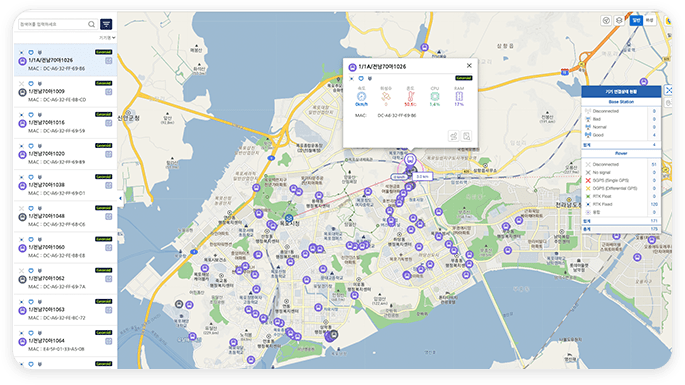Image resolution: width=685 pixels, height=385 pixels.
Task: Click the detail search icon in device popup
Action: 467,136
